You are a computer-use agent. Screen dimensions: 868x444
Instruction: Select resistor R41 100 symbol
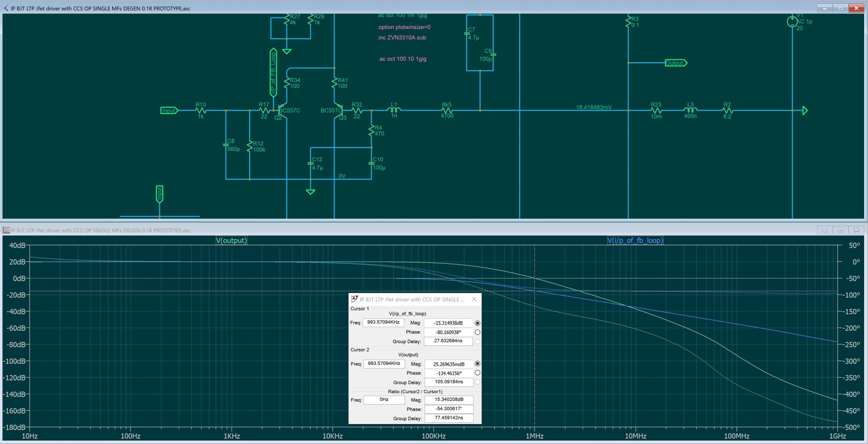(x=335, y=83)
